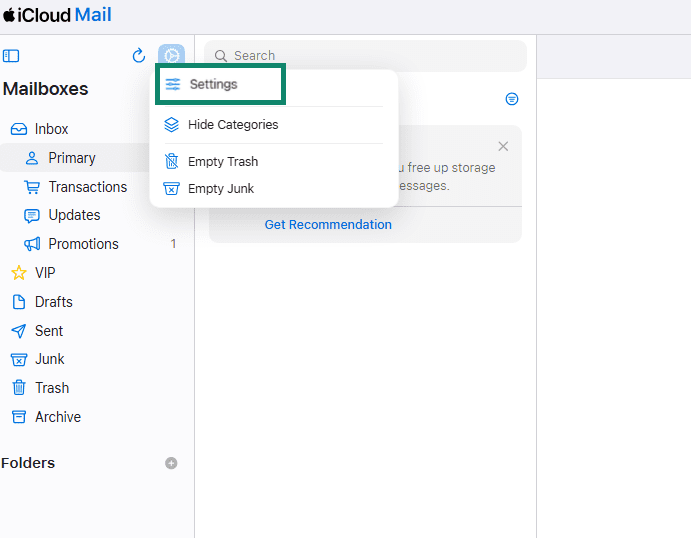Click the Hide Categories layers icon
This screenshot has height=538, width=691.
[171, 125]
